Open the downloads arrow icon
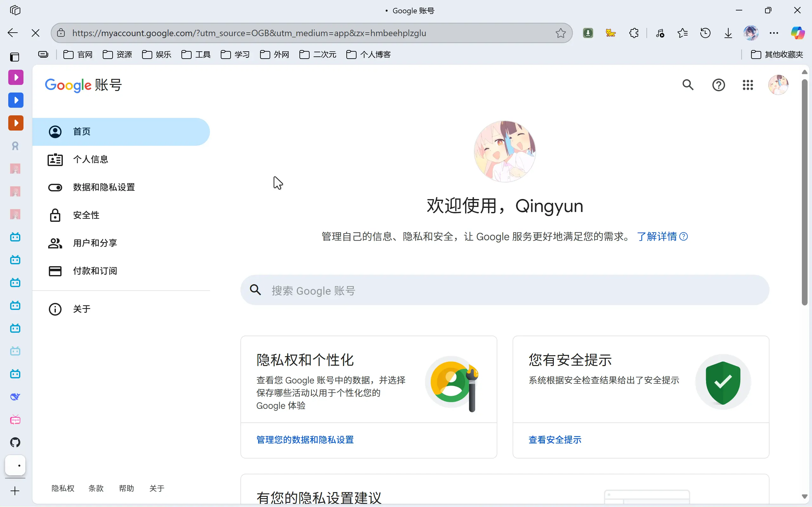The width and height of the screenshot is (812, 507). tap(728, 33)
